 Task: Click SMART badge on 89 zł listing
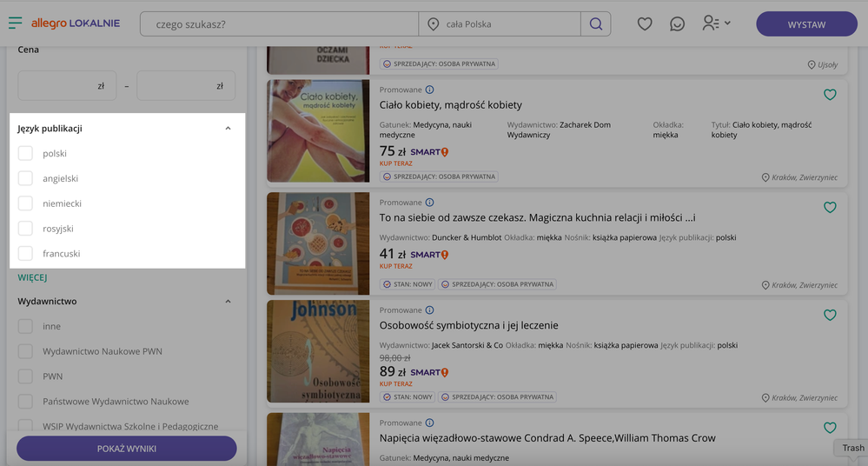coord(429,372)
